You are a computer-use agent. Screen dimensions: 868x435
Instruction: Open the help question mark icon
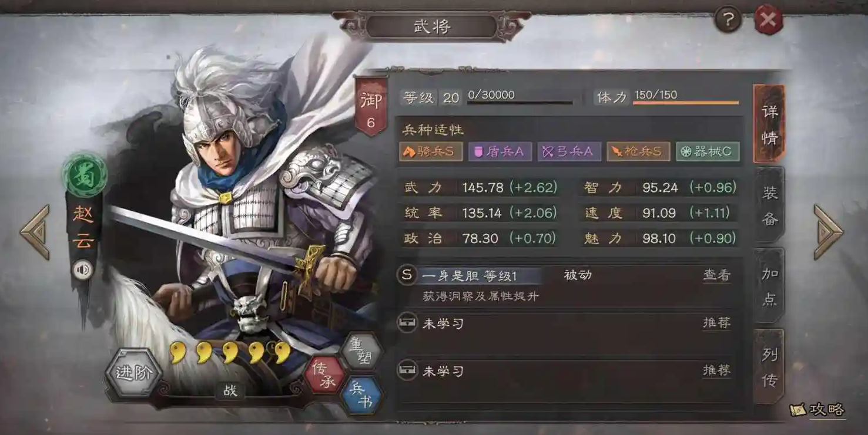pyautogui.click(x=728, y=19)
